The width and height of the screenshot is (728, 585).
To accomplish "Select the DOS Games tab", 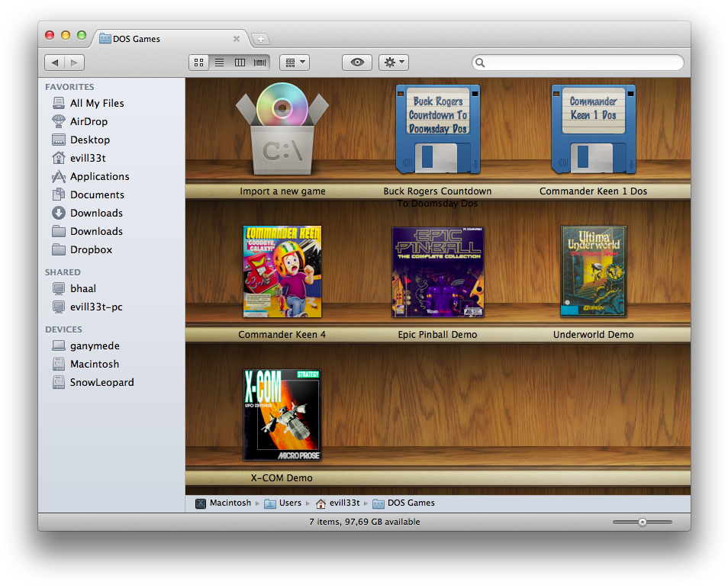I will point(172,39).
